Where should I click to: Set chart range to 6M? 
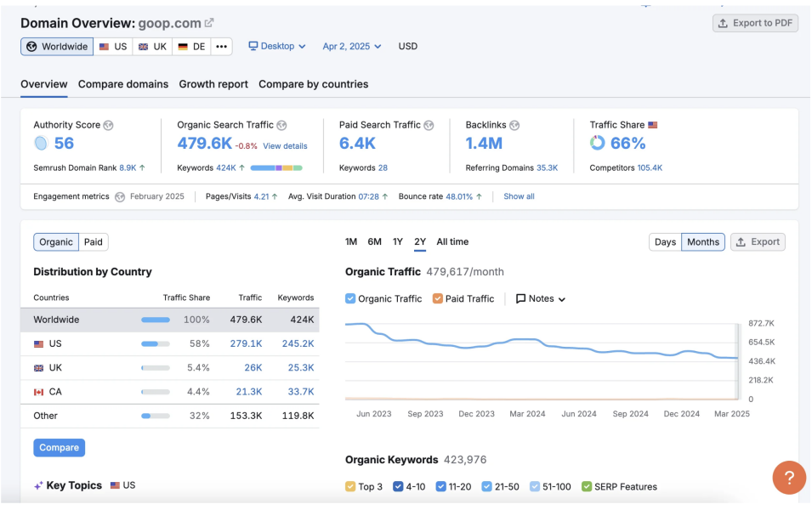click(x=374, y=241)
